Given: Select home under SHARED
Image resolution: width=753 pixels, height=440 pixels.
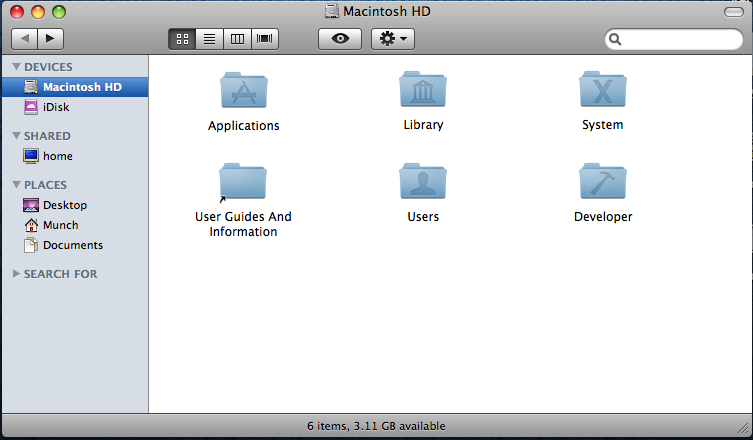Looking at the screenshot, I should point(75,156).
